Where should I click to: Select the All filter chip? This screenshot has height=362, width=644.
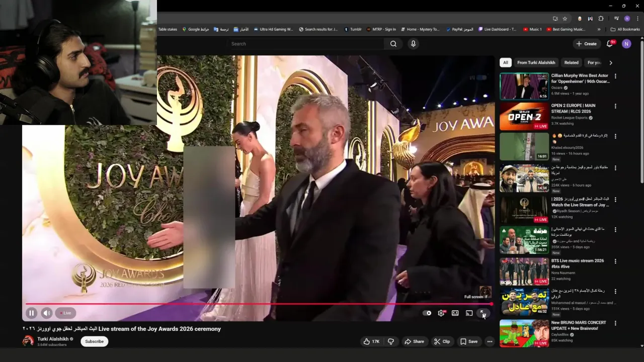click(x=506, y=62)
